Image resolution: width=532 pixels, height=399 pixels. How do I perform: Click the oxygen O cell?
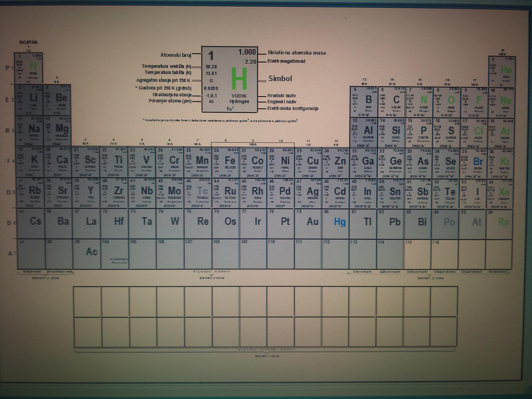pos(447,102)
